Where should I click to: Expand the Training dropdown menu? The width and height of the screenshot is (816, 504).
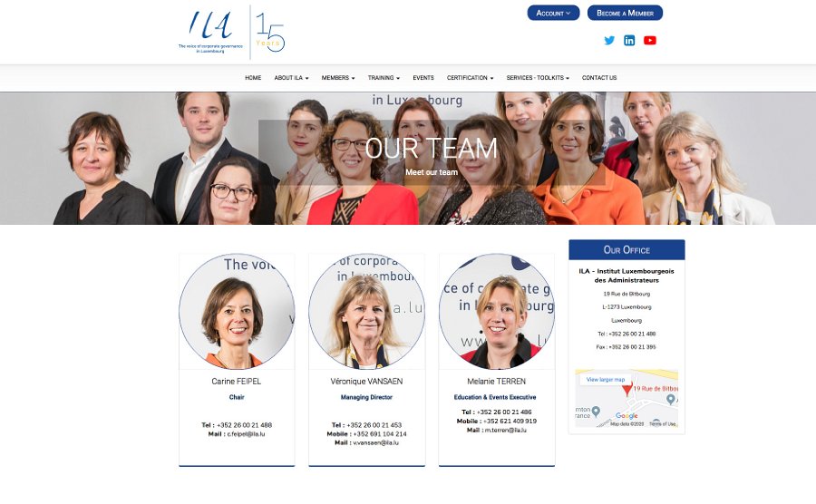384,78
